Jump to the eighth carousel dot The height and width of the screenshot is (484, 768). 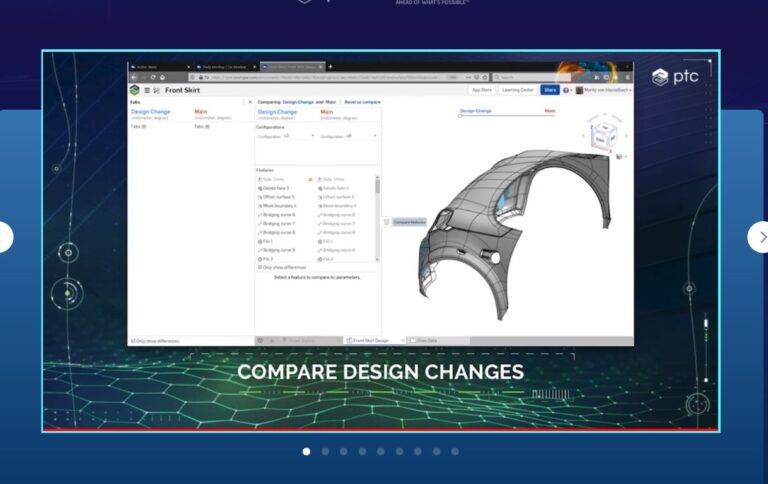click(x=436, y=452)
